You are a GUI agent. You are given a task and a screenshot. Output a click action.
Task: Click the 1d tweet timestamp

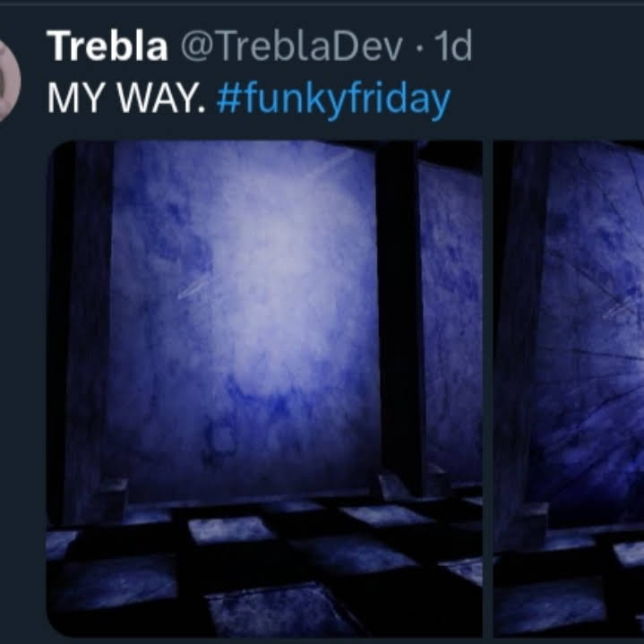point(453,46)
